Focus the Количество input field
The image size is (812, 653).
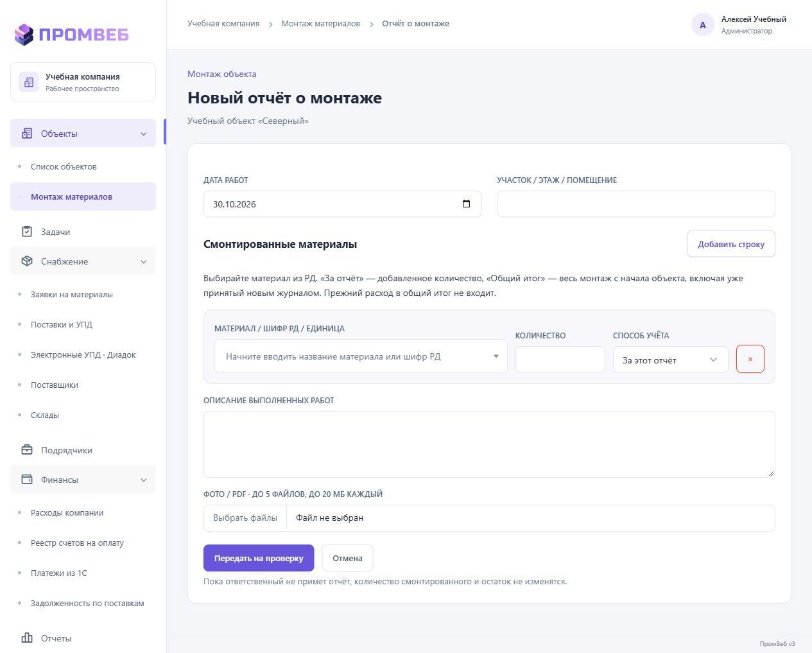[560, 360]
